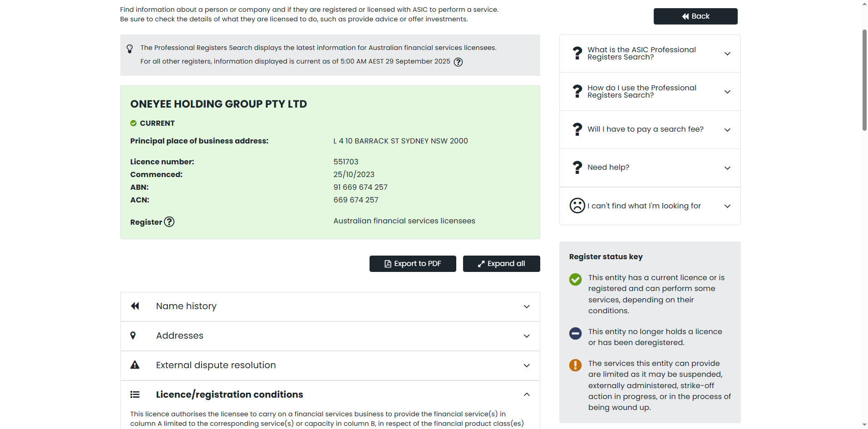This screenshot has height=429, width=868.
Task: Collapse the Licence/registration conditions section
Action: (x=527, y=394)
